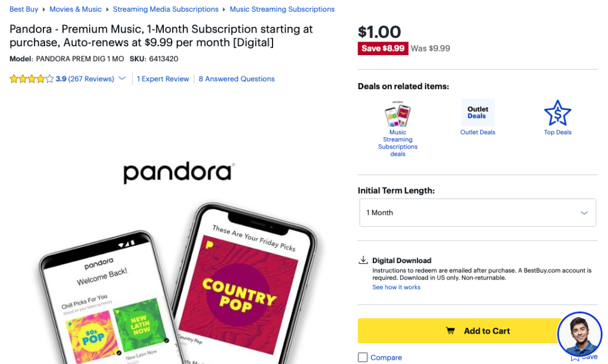Click the Save bookmark icon
Screen dimensions: 608x364
(x=575, y=357)
